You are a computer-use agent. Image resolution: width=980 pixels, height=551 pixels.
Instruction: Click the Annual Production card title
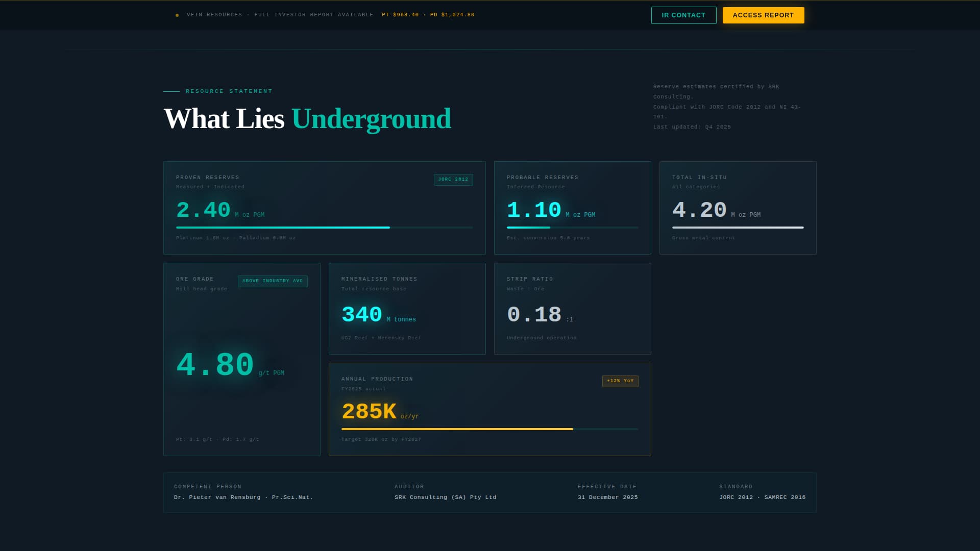point(377,379)
